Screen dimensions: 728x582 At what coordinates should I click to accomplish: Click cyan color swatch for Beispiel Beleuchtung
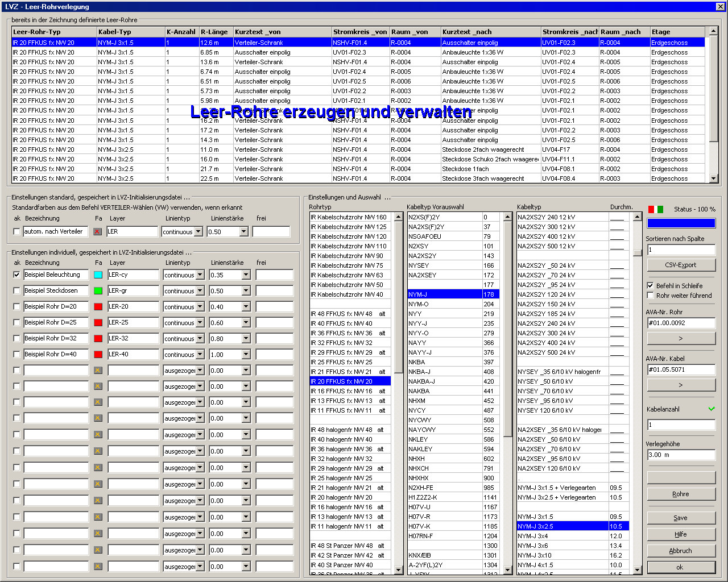98,275
